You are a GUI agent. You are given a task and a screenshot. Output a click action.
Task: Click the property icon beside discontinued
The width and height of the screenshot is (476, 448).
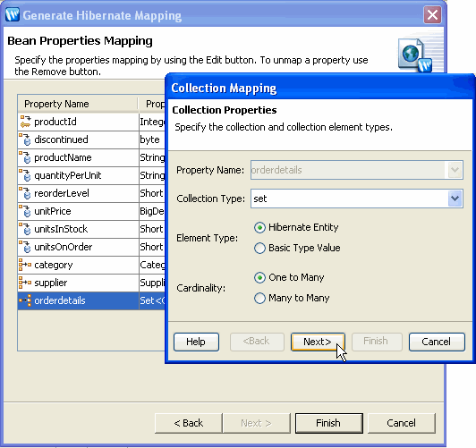coord(25,139)
